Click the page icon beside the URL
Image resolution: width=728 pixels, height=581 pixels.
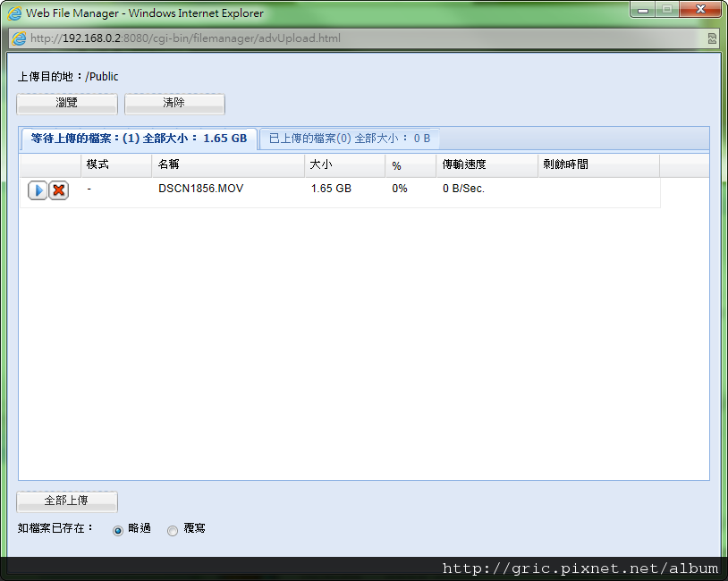19,38
